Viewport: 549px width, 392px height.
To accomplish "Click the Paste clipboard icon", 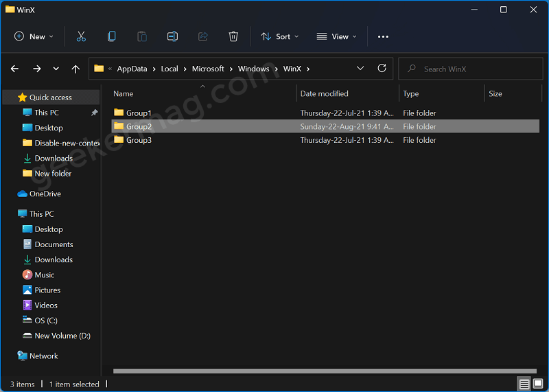I will pos(142,36).
